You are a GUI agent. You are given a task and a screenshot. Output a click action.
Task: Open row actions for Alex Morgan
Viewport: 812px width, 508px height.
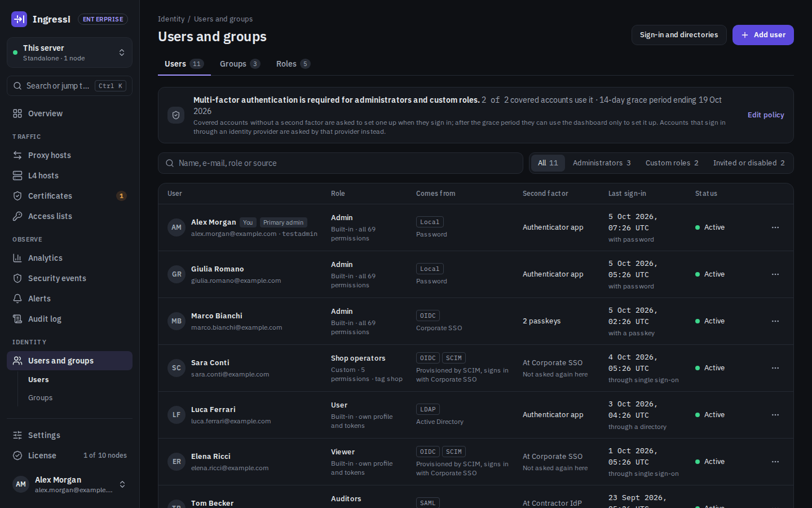tap(775, 227)
